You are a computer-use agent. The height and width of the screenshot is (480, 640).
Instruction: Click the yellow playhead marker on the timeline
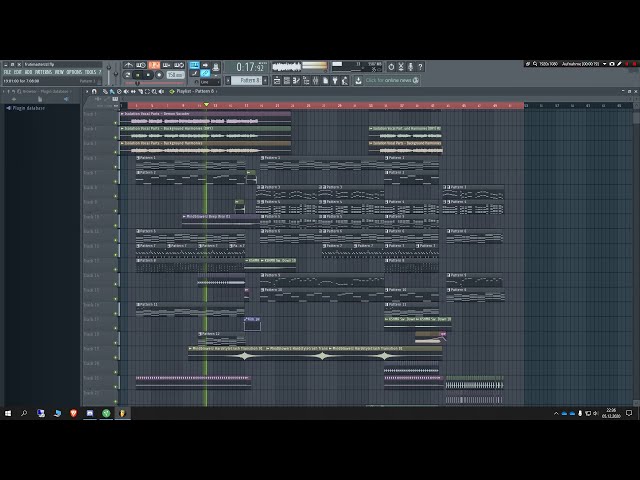(x=206, y=105)
